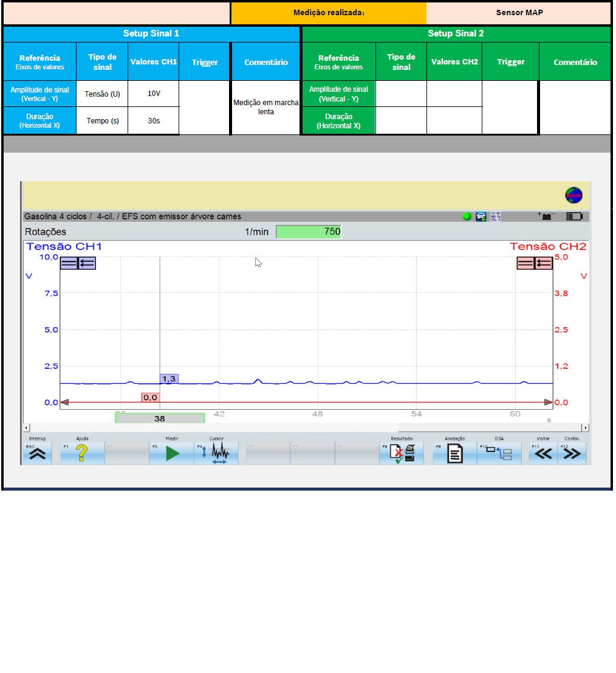The width and height of the screenshot is (616, 673).
Task: Click the Interrup ESC double-up arrow button
Action: (x=37, y=454)
